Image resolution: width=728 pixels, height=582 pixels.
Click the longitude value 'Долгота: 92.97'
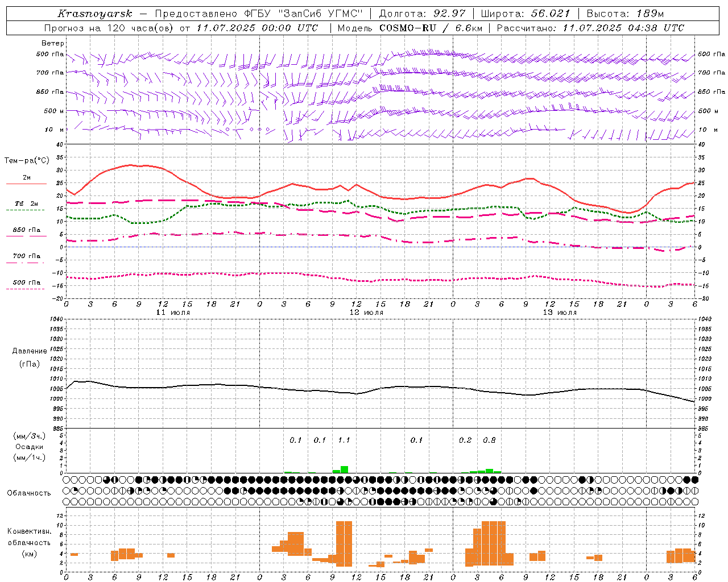point(422,14)
